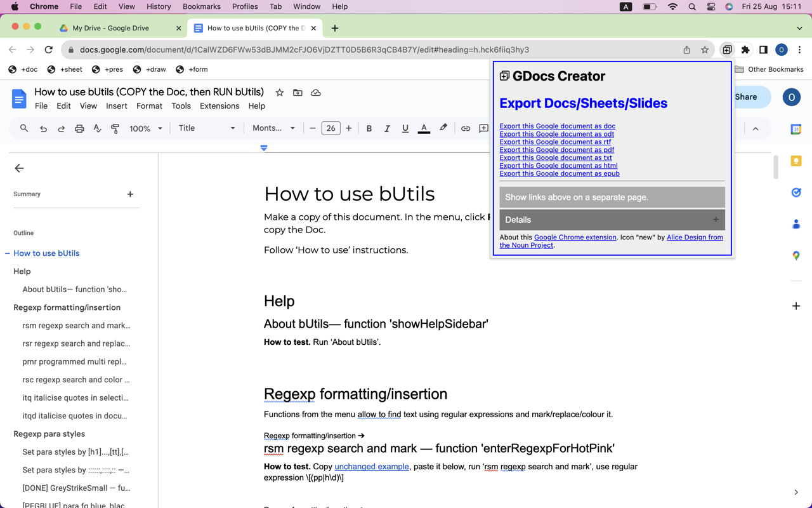Toggle underline formatting
Screen dimensions: 812x508
(x=405, y=128)
